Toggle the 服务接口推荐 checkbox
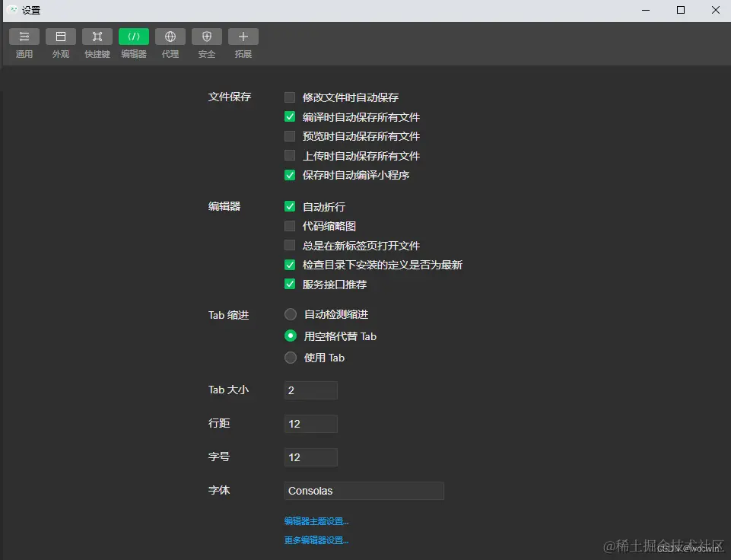 [290, 285]
